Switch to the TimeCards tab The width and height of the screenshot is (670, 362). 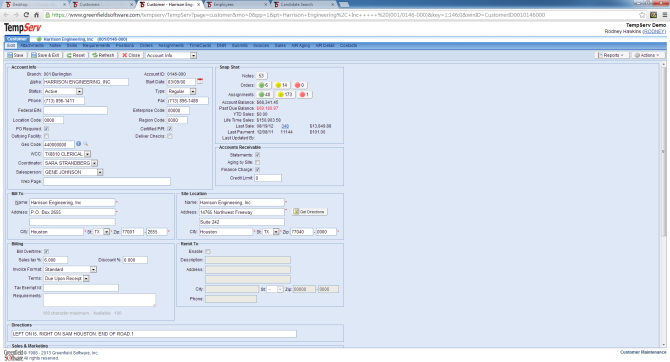(x=200, y=45)
